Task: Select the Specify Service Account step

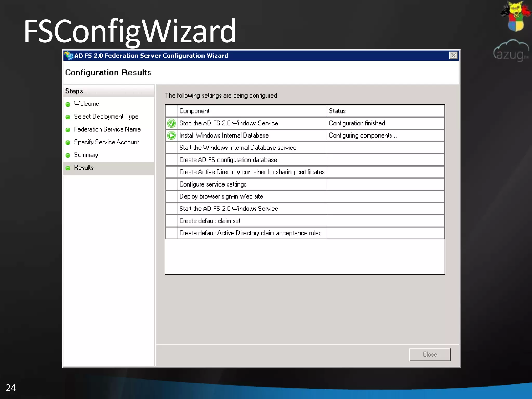Action: [106, 142]
